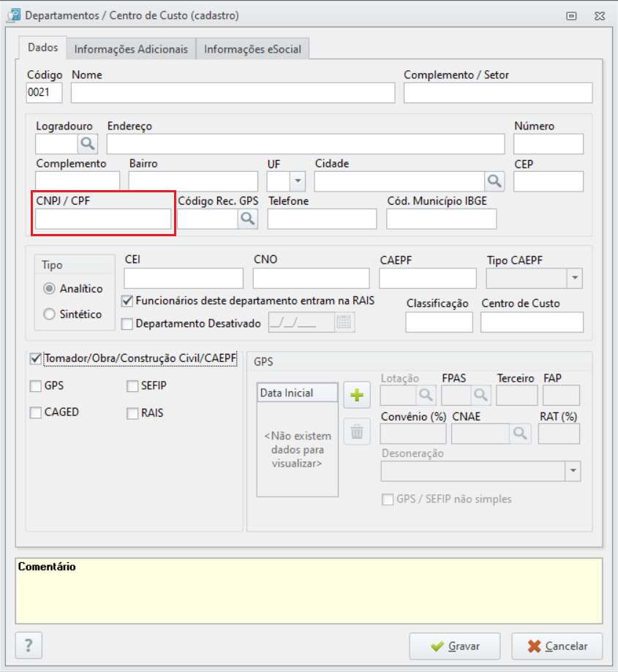Click the address Complemento field
This screenshot has height=672, width=618.
click(78, 181)
